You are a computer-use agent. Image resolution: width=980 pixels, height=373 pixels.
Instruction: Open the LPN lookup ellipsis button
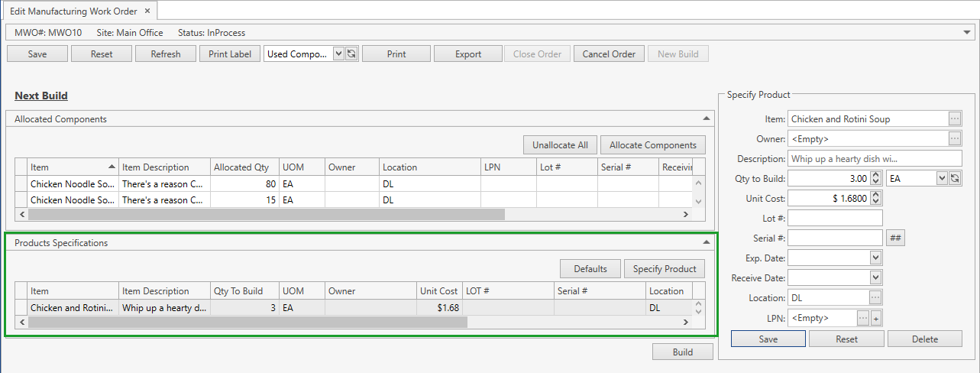click(863, 318)
